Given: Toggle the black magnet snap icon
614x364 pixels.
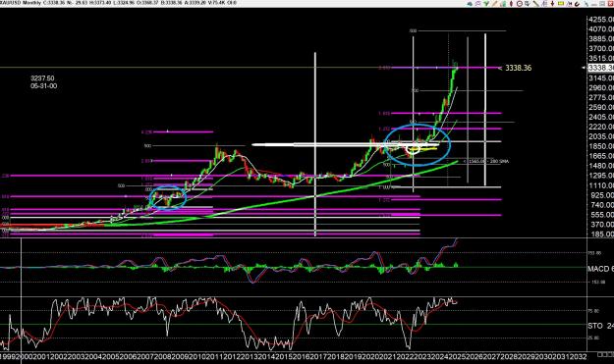Looking at the screenshot, I should [x=578, y=4].
